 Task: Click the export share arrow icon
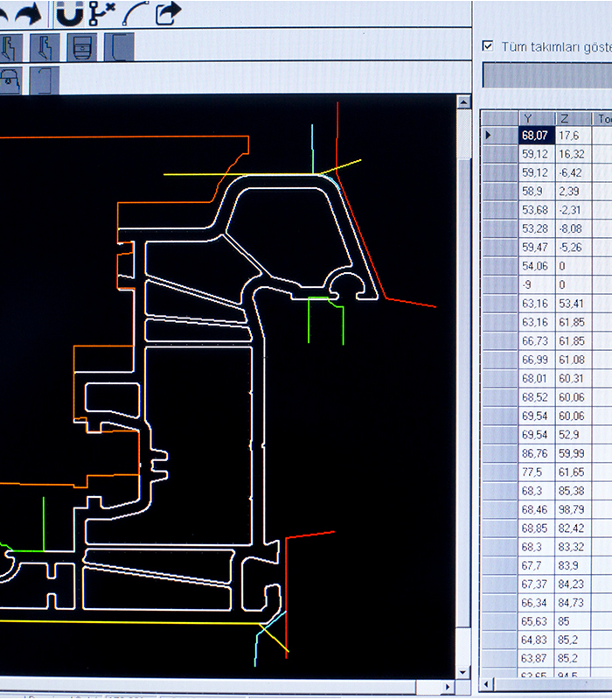pos(168,12)
